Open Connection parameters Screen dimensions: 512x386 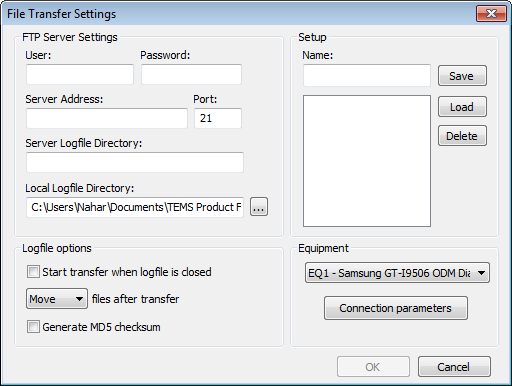(x=396, y=308)
